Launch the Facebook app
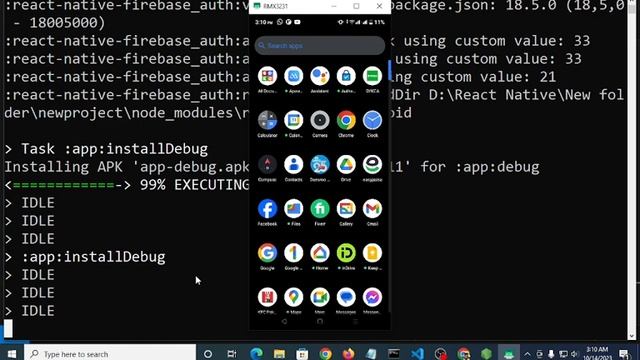Viewport: 640px width, 360px height. (x=267, y=209)
